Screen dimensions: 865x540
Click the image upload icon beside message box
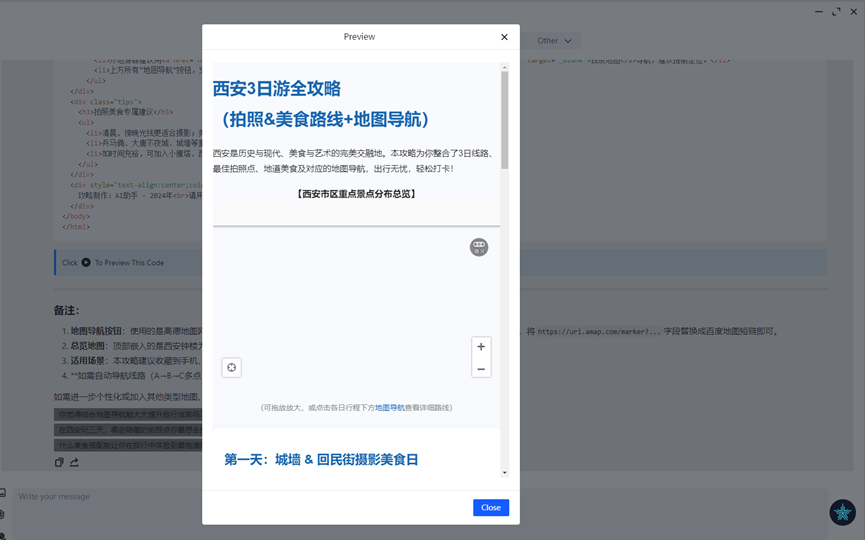(x=2, y=493)
